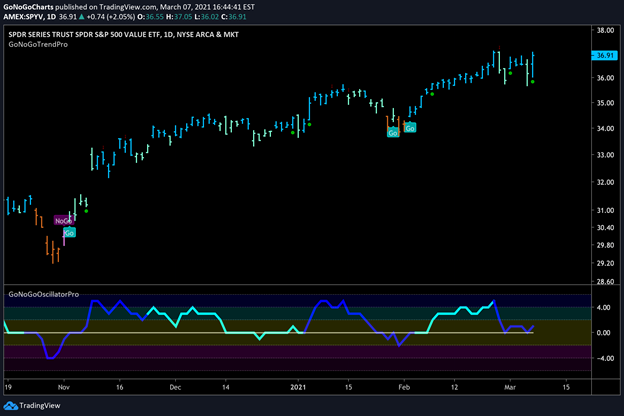Open the TradingView.com link in the header
The image size is (624, 416).
127,7
